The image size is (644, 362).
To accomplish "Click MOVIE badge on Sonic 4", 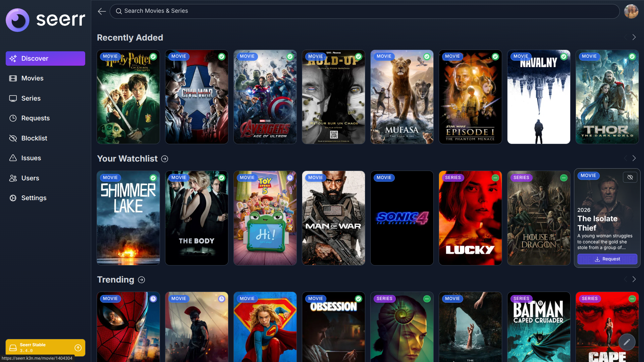I will point(384,178).
